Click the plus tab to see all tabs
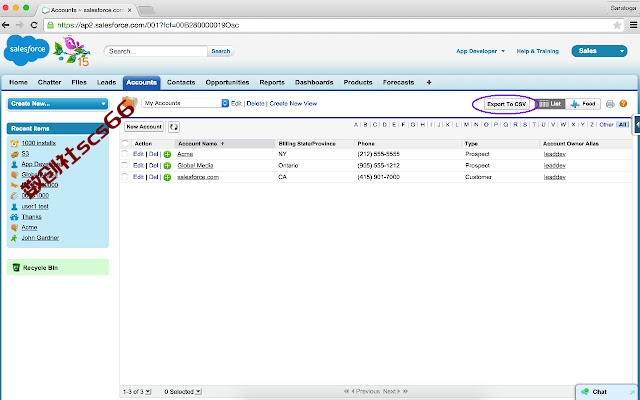 coord(429,82)
